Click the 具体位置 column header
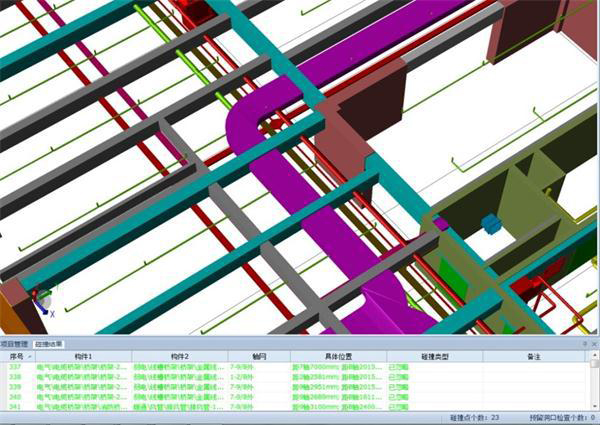 click(x=338, y=357)
